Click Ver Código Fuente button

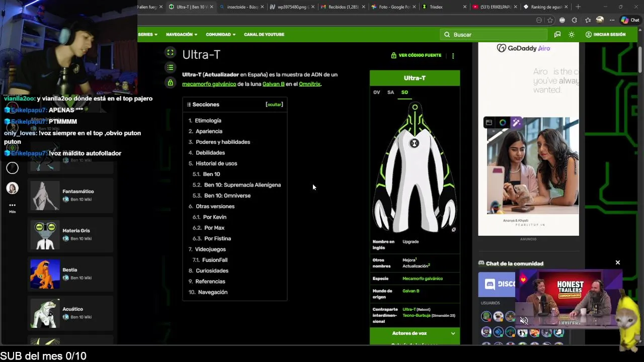tap(416, 55)
